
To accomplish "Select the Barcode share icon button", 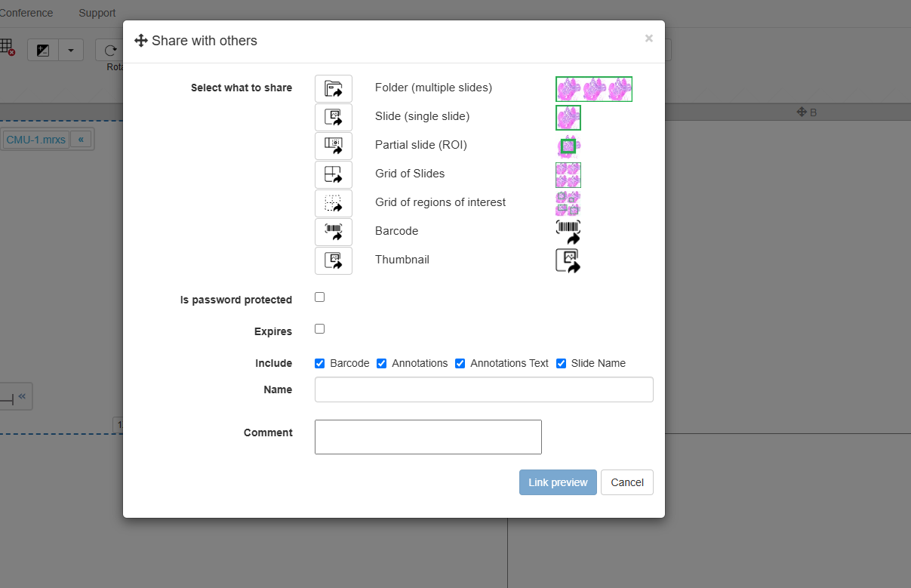I will click(x=333, y=232).
